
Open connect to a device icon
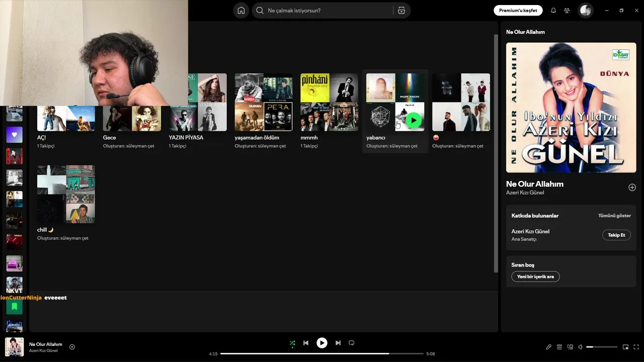click(570, 347)
